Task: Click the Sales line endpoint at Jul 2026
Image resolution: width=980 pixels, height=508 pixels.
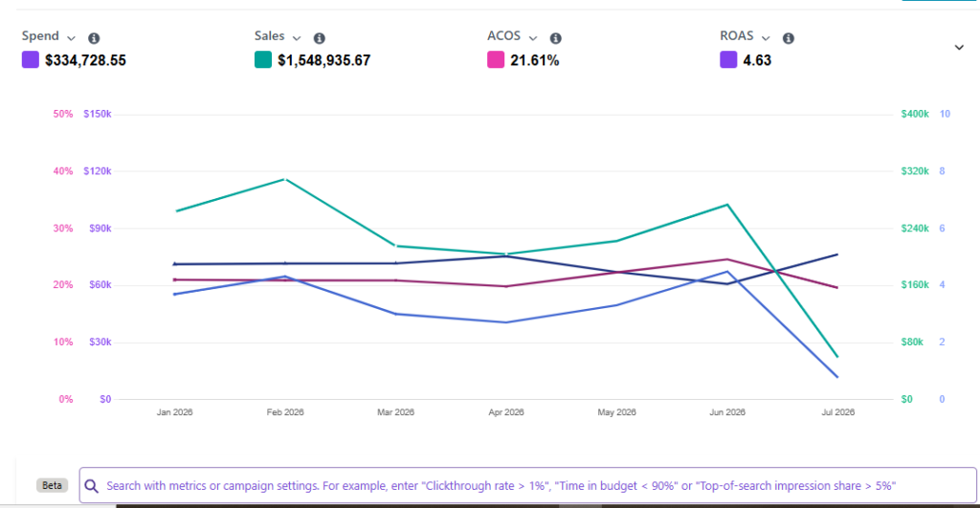Action: click(x=837, y=357)
